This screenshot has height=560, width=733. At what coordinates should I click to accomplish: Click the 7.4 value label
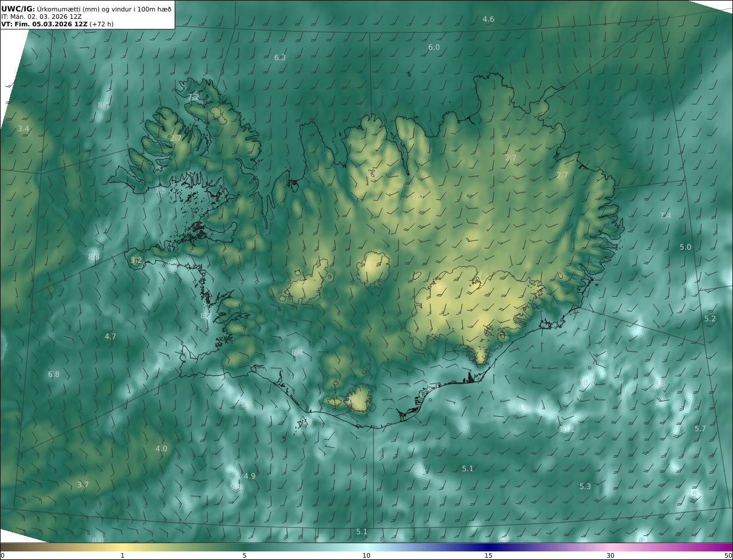tap(665, 216)
